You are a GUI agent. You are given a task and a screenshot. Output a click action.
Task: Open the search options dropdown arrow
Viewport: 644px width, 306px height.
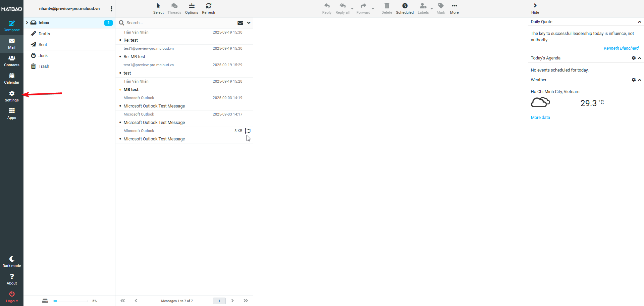(x=249, y=23)
